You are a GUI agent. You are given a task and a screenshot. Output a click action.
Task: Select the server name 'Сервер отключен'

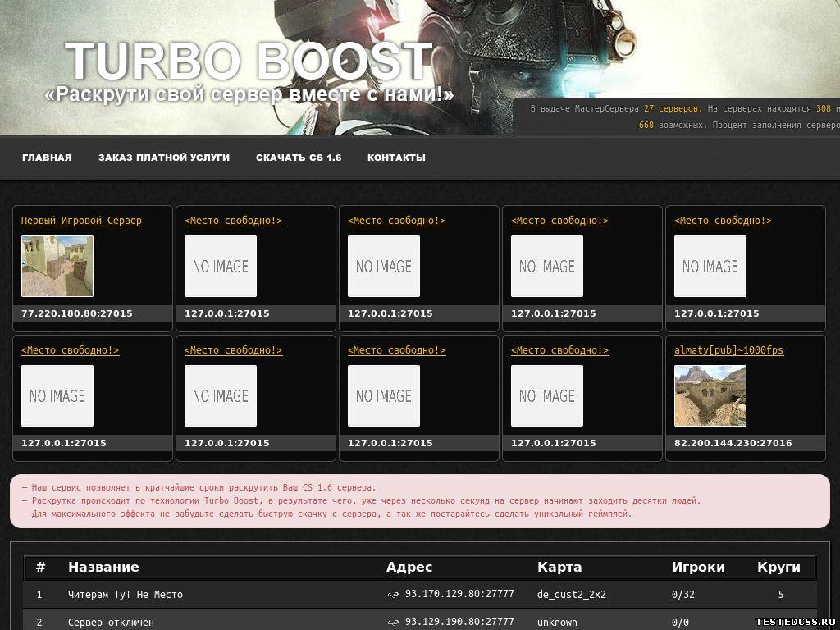(111, 623)
